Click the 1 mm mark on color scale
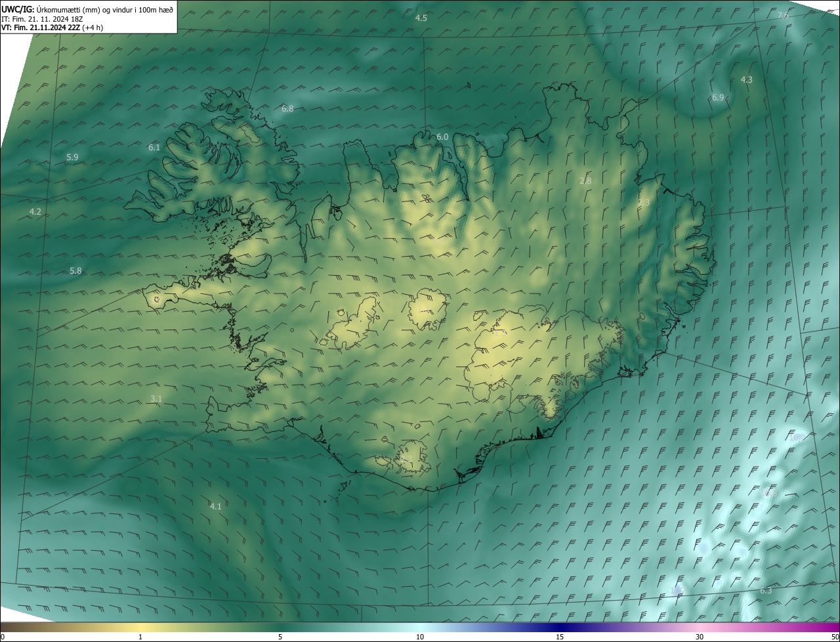Image resolution: width=840 pixels, height=642 pixels. (x=140, y=637)
